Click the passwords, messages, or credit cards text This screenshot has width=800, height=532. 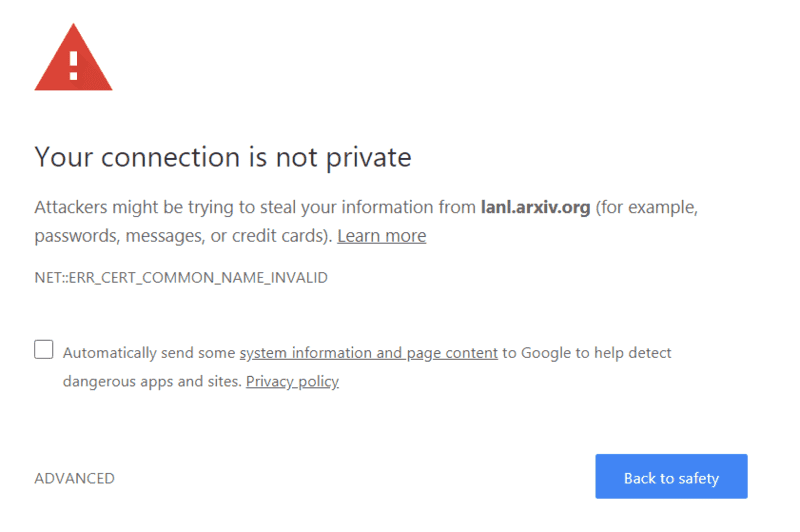183,236
